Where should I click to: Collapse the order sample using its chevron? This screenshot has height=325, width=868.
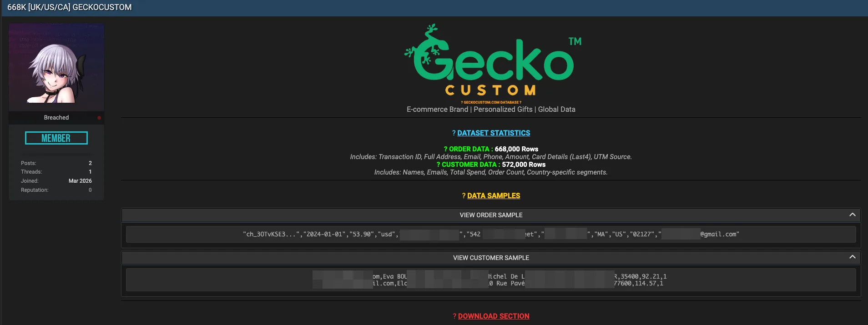852,215
